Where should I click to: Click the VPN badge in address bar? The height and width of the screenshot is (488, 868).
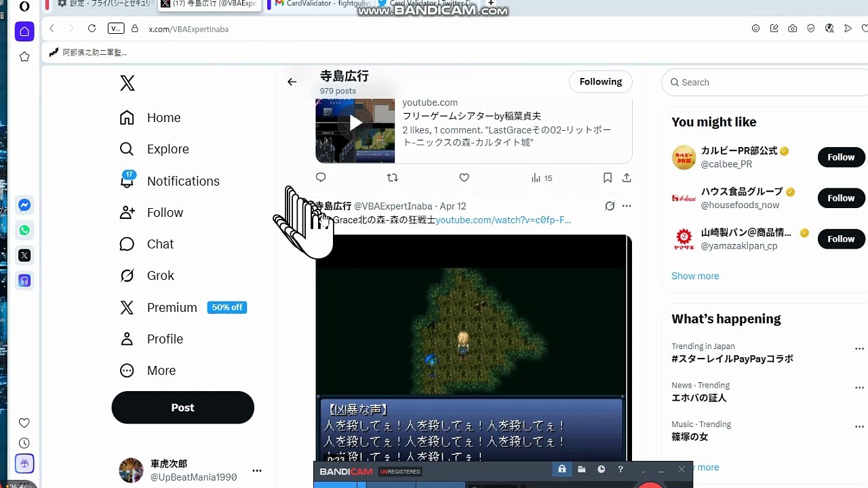[x=116, y=28]
